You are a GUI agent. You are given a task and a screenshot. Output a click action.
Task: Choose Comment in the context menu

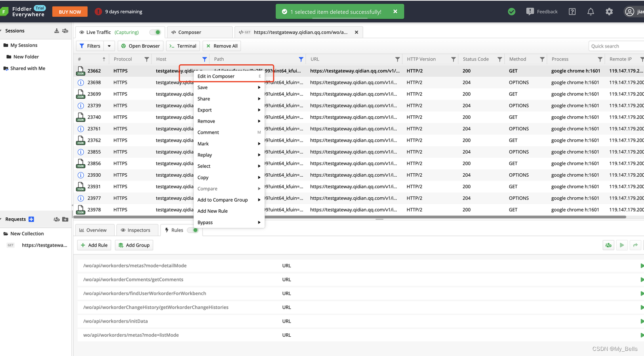pyautogui.click(x=229, y=133)
